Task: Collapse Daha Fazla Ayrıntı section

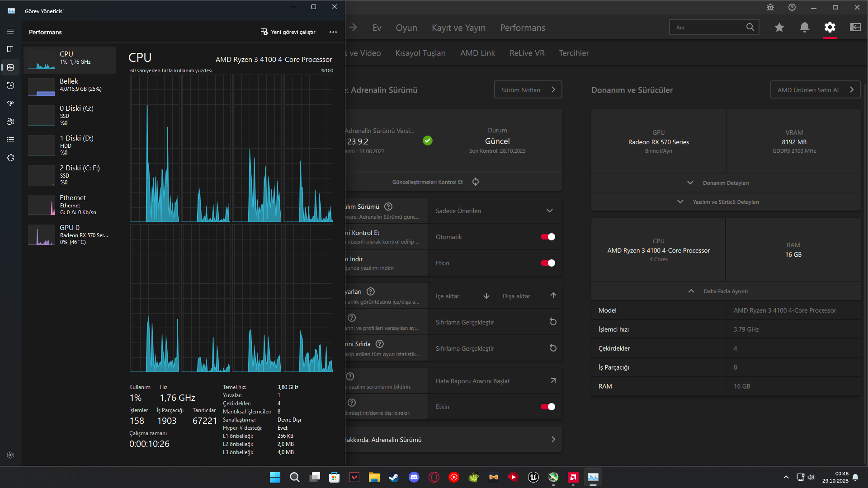Action: pos(725,291)
